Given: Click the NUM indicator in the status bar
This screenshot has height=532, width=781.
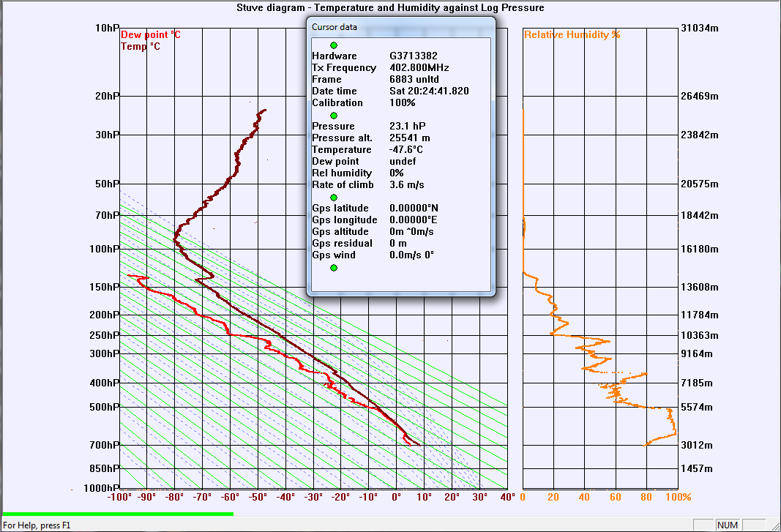Looking at the screenshot, I should tap(728, 525).
